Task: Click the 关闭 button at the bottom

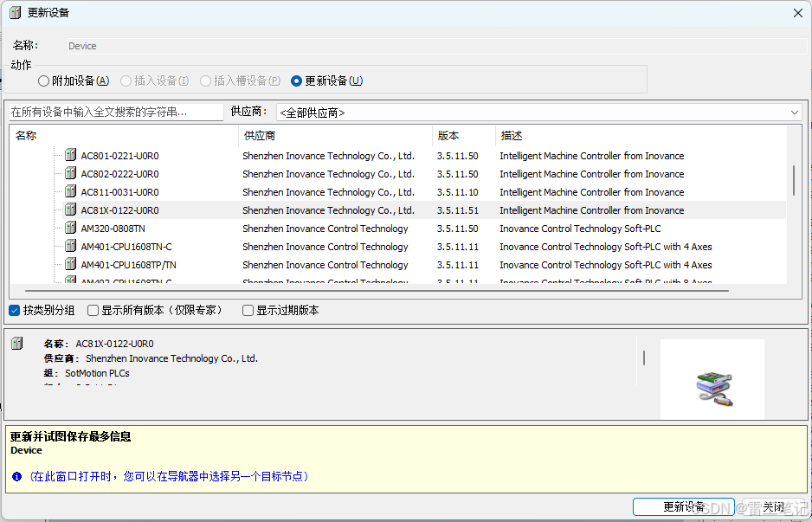Action: coord(773,507)
